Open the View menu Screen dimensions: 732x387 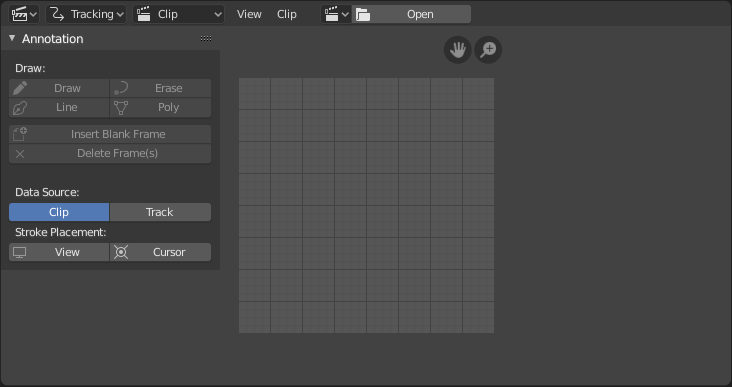click(249, 14)
